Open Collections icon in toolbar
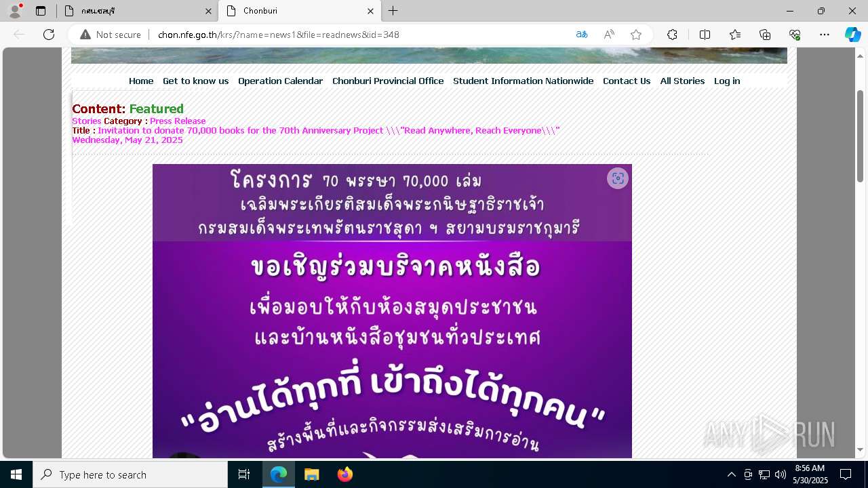Viewport: 868px width, 488px height. pos(765,35)
